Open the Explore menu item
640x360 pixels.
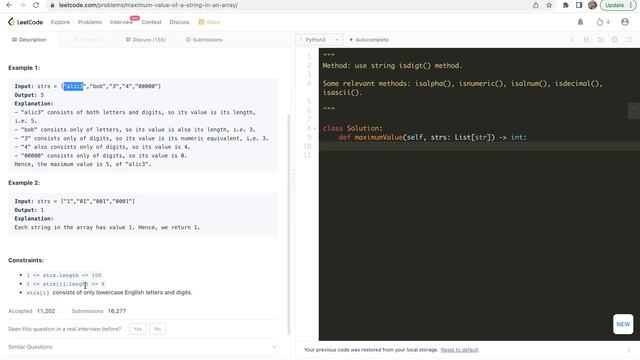60,22
